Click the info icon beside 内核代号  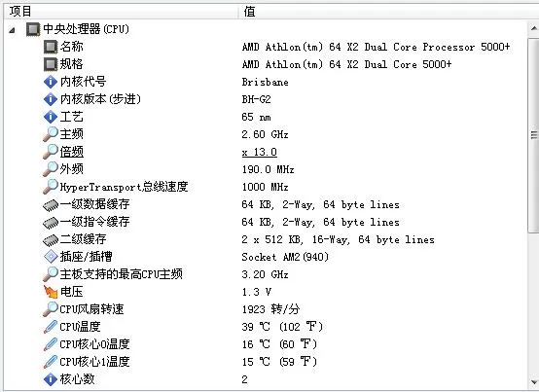coord(51,82)
